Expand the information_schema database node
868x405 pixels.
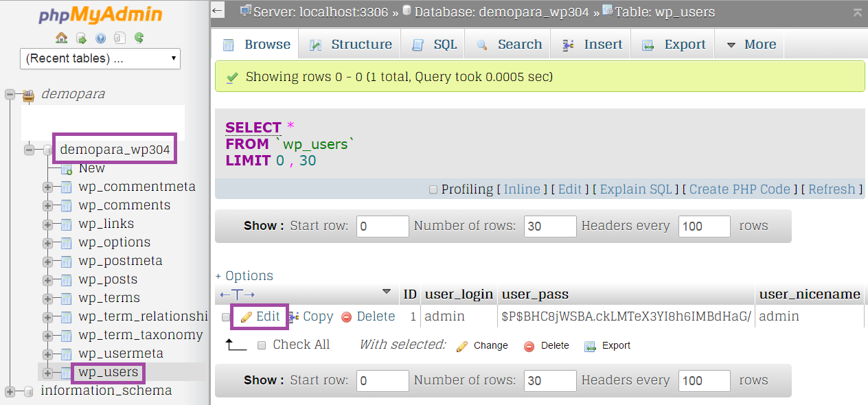coord(10,391)
